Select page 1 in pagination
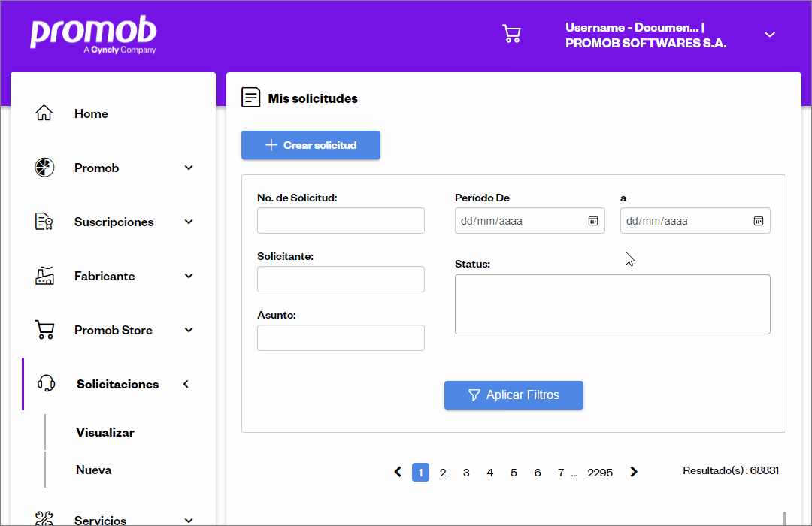812x526 pixels. pos(420,472)
